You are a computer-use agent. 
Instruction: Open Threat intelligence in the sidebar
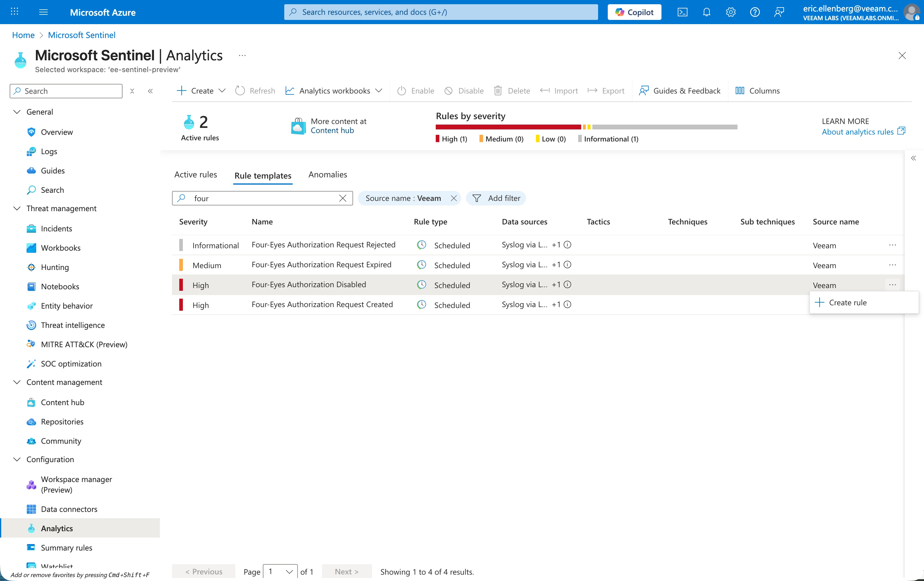coord(73,325)
